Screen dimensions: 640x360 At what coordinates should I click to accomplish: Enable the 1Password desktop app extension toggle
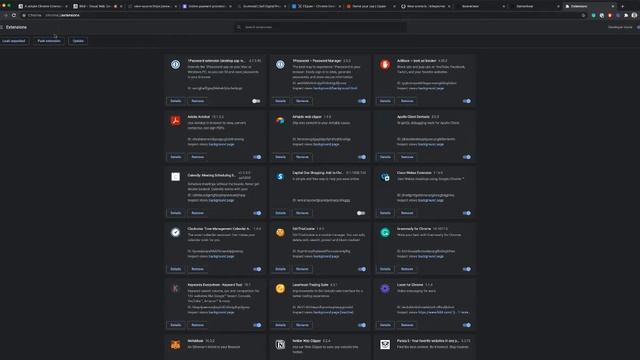pos(256,101)
